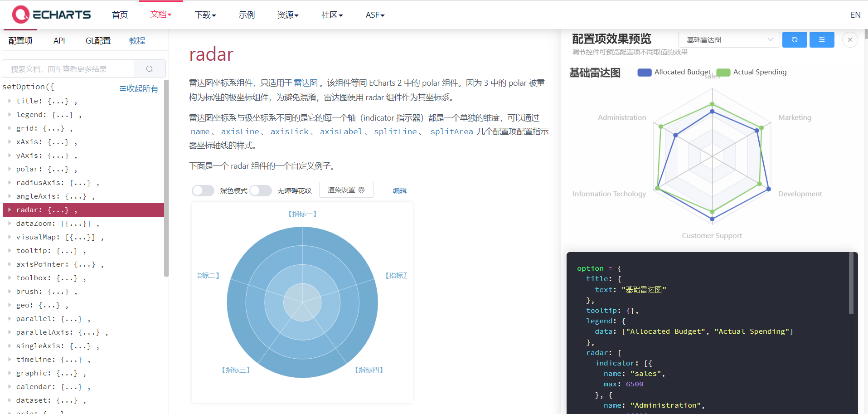The width and height of the screenshot is (868, 414).
Task: Follow the axisLine option link
Action: tap(240, 132)
